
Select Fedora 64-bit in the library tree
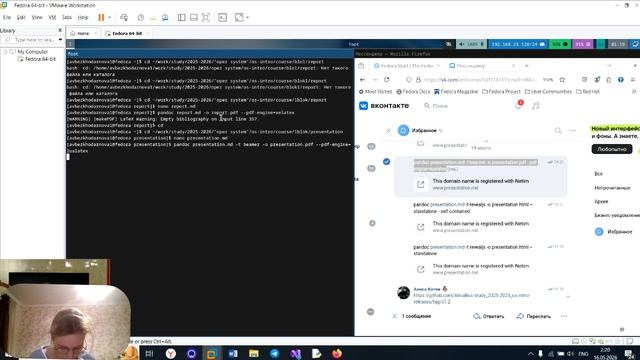(x=40, y=59)
